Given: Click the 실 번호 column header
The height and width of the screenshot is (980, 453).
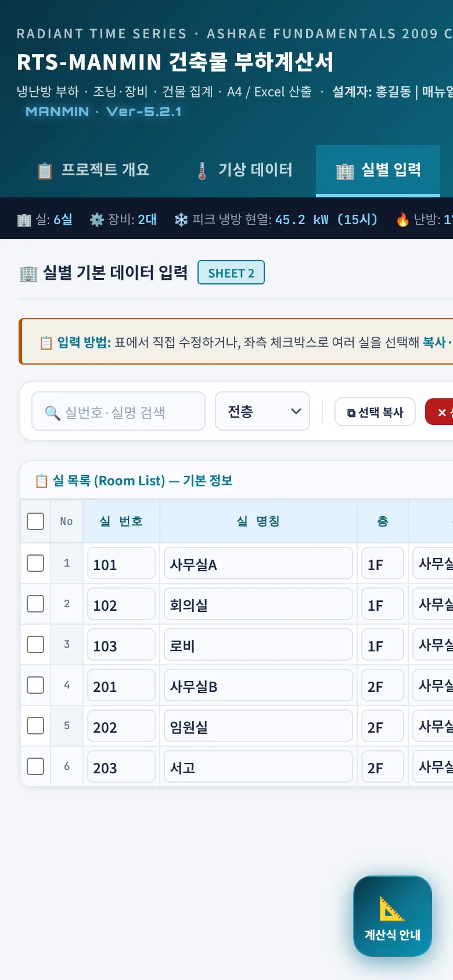Looking at the screenshot, I should (121, 521).
